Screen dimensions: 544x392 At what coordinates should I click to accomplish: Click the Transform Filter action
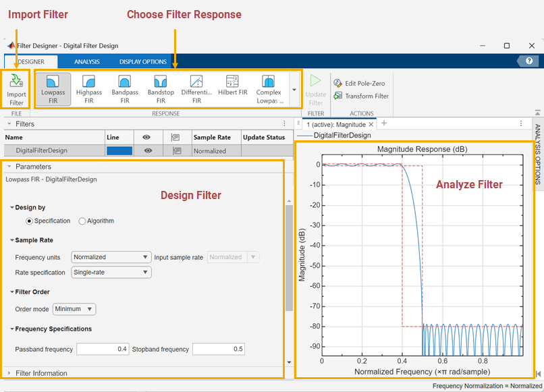(x=361, y=96)
